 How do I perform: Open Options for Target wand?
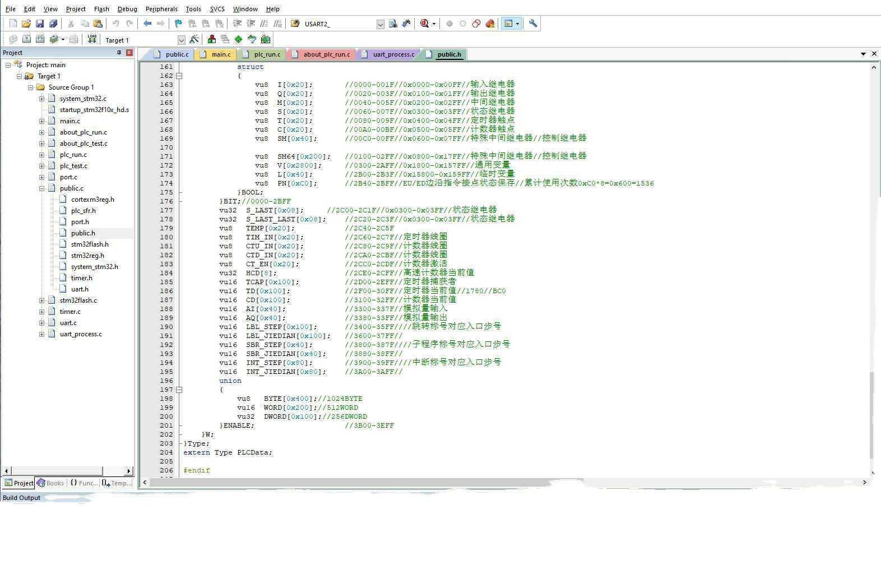[194, 39]
